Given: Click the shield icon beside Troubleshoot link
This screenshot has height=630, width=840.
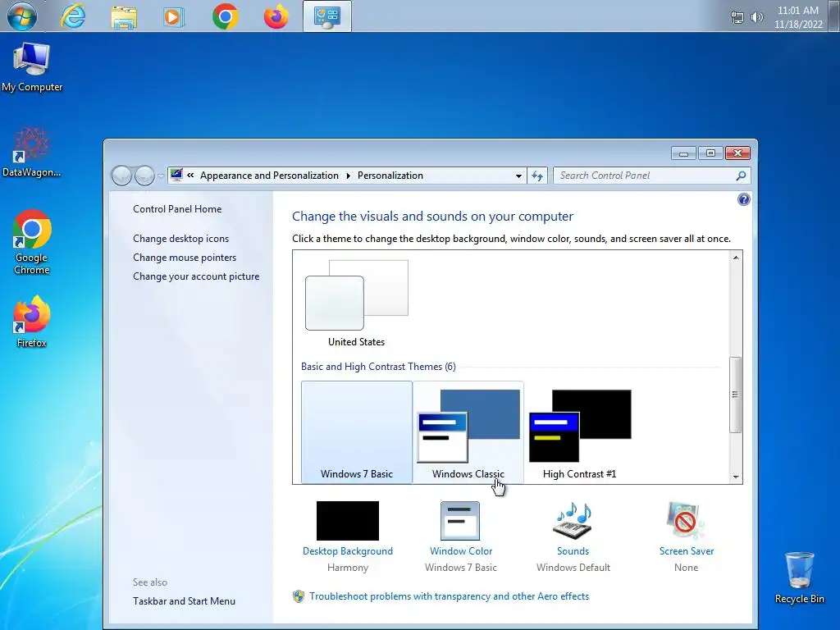Looking at the screenshot, I should (x=299, y=596).
